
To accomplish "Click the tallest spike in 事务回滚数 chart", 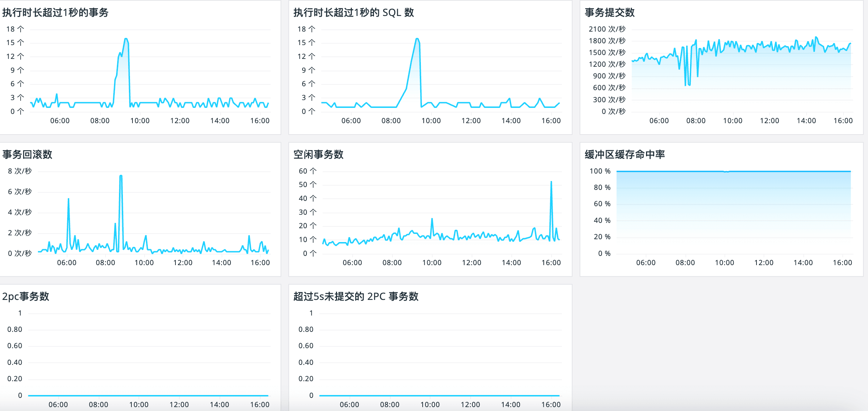I will (121, 176).
